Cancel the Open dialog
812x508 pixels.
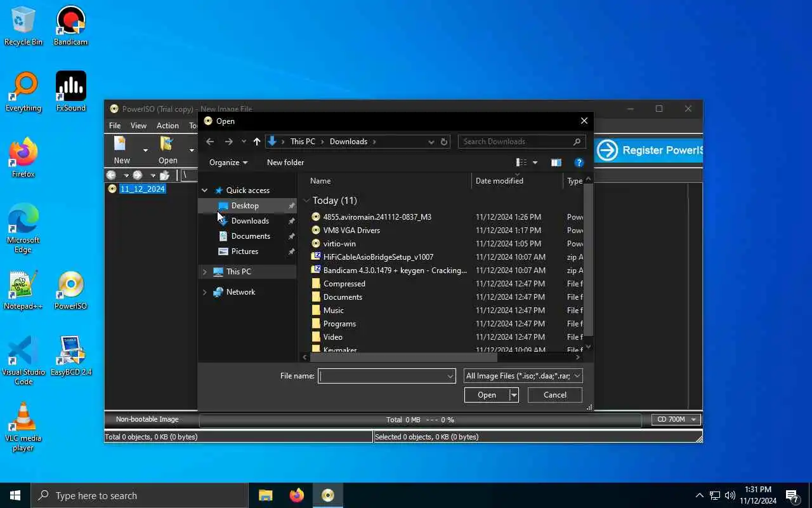(x=555, y=395)
